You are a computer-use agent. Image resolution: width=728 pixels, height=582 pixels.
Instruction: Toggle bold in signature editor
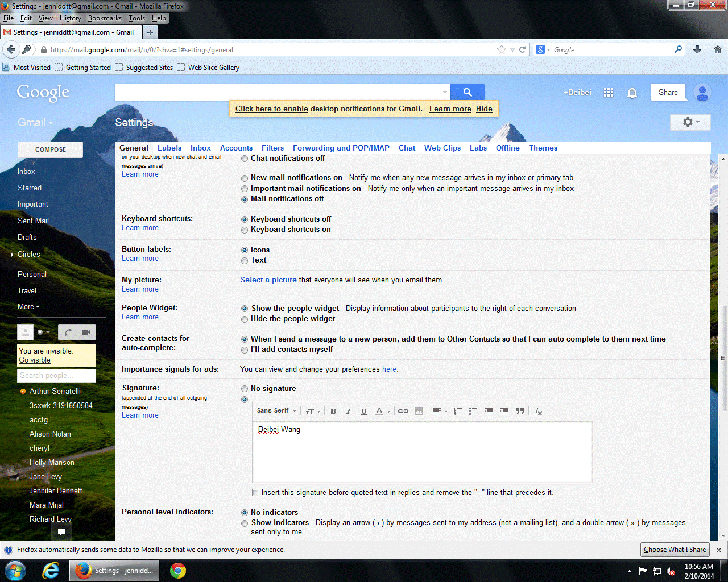333,411
